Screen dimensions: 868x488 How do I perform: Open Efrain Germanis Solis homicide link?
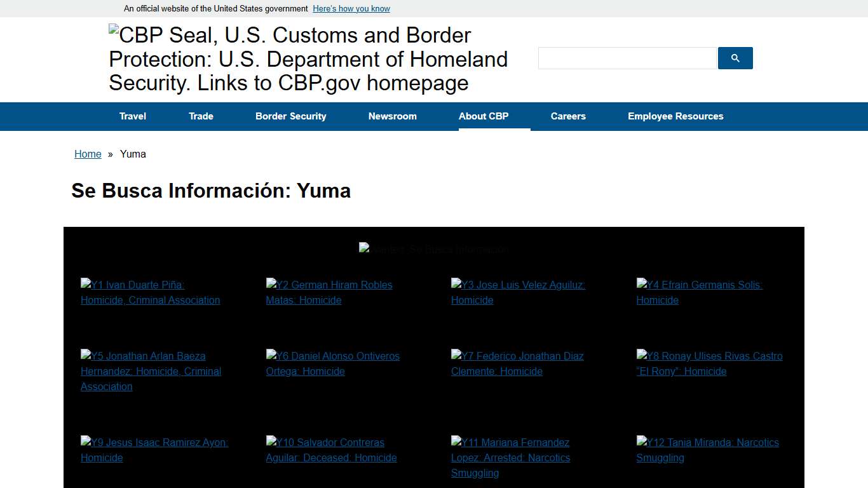click(x=699, y=292)
